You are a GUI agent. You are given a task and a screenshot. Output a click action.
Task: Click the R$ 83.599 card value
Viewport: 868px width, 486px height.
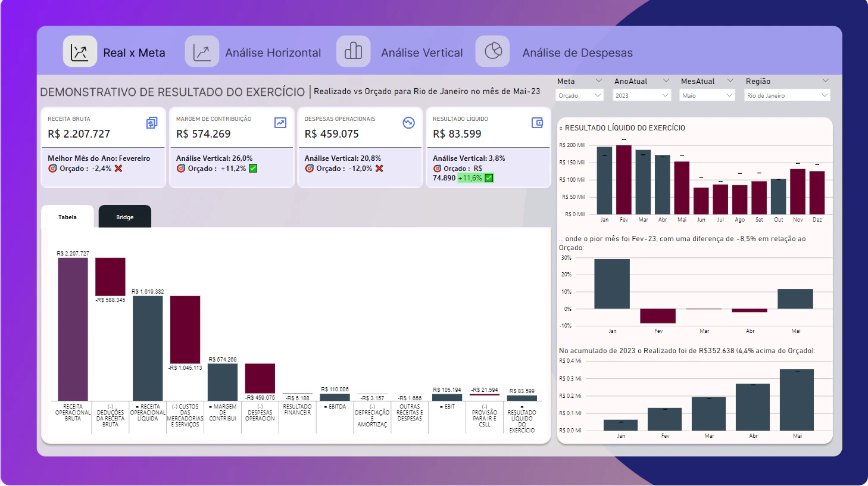point(457,134)
